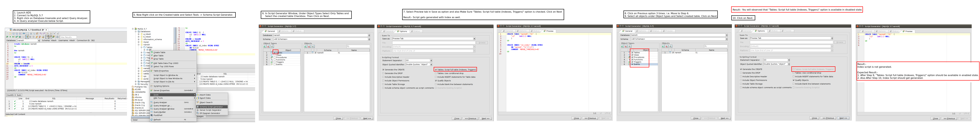Image resolution: width=980 pixels, height=131 pixels.
Task: Click the Server Properties icon entry
Action: tap(151, 91)
